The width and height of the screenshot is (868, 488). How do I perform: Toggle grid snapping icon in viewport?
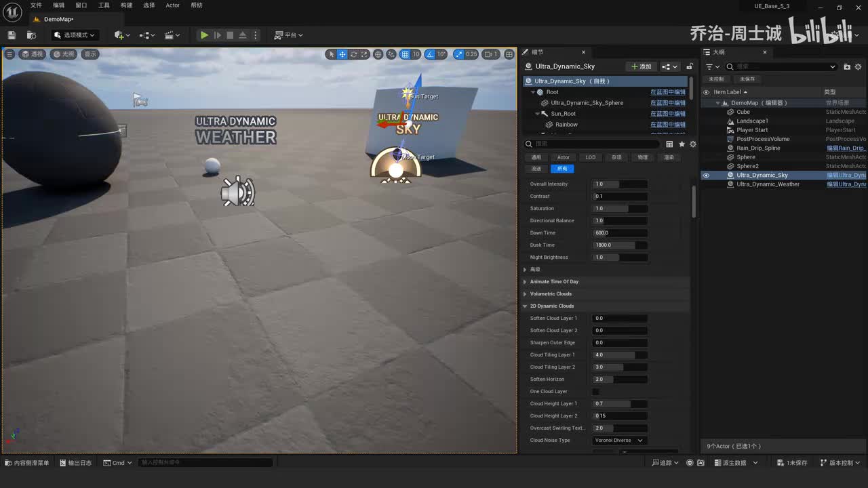pos(405,54)
